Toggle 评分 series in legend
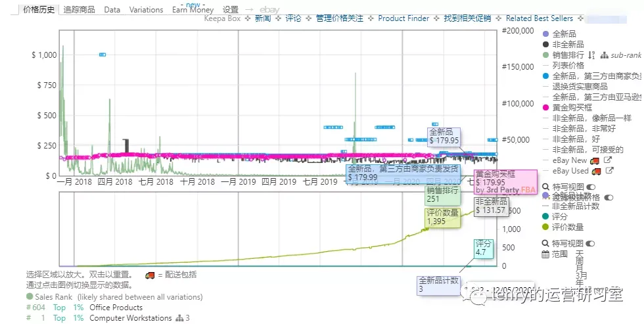The image size is (644, 324). coord(560,217)
